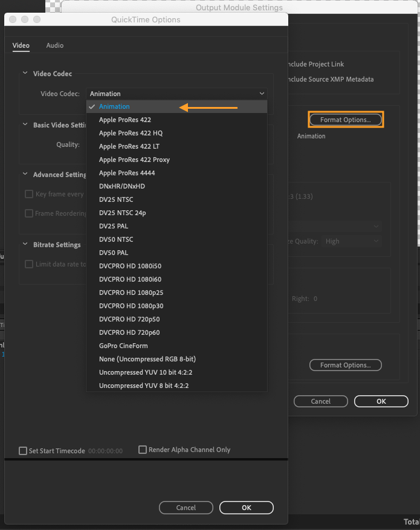Collapse the Bitrate Settings section

pyautogui.click(x=25, y=245)
